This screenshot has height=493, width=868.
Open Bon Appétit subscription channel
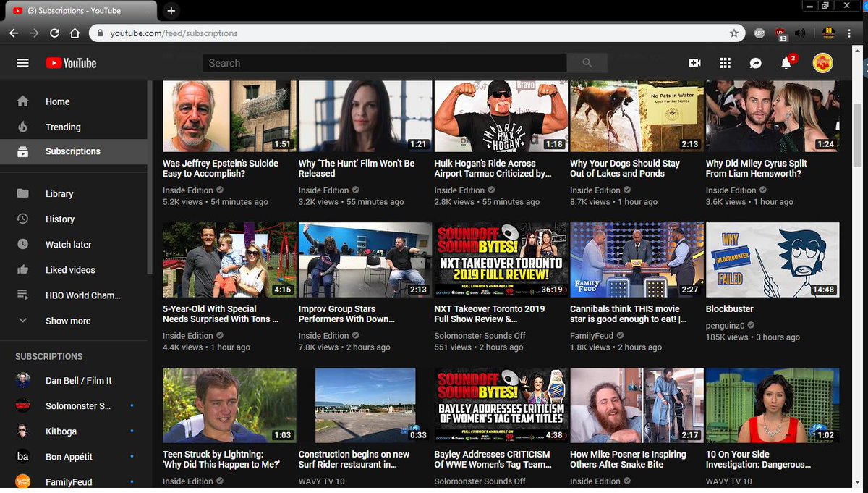point(73,456)
